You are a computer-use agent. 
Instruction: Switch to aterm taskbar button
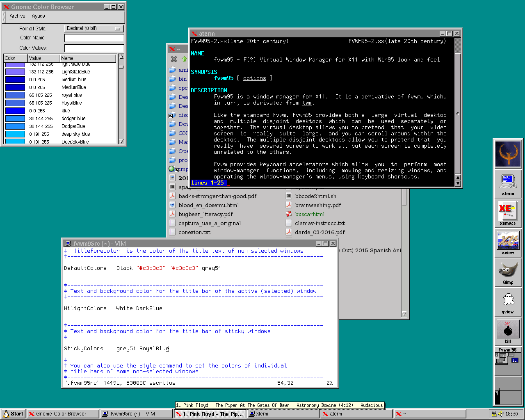pos(357,414)
